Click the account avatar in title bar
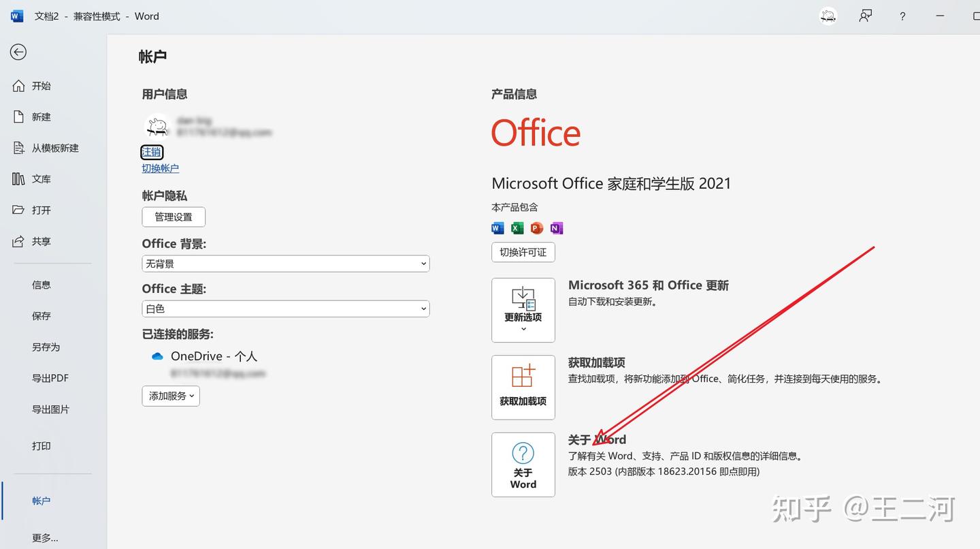 coord(828,16)
